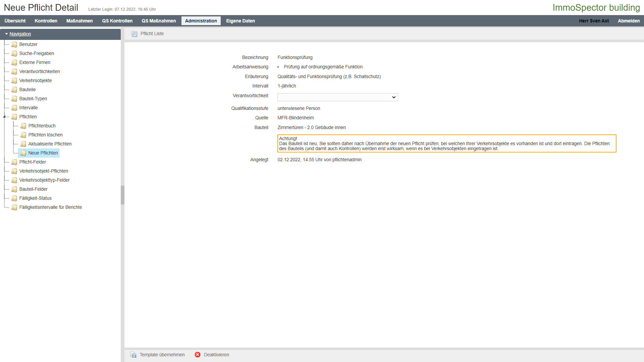Viewport: 644px width, 362px height.
Task: Click the Bauteil-Typen folder icon
Action: point(14,99)
